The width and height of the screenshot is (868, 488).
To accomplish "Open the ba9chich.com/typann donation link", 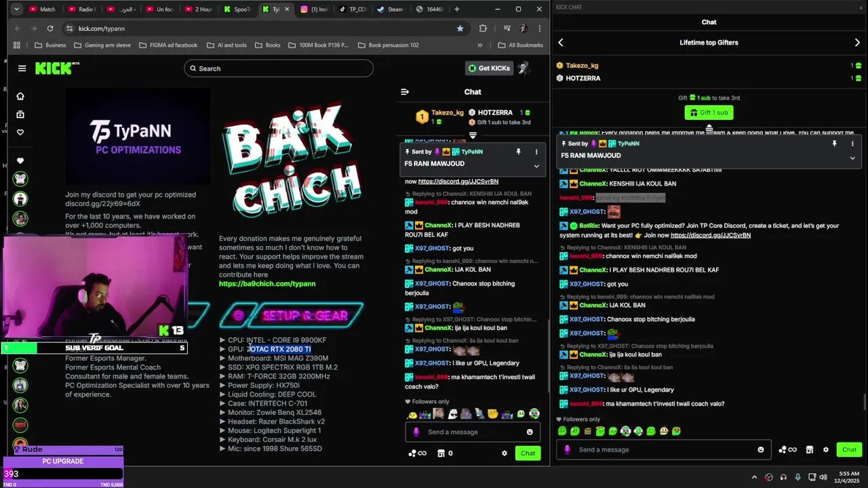I will (x=267, y=284).
